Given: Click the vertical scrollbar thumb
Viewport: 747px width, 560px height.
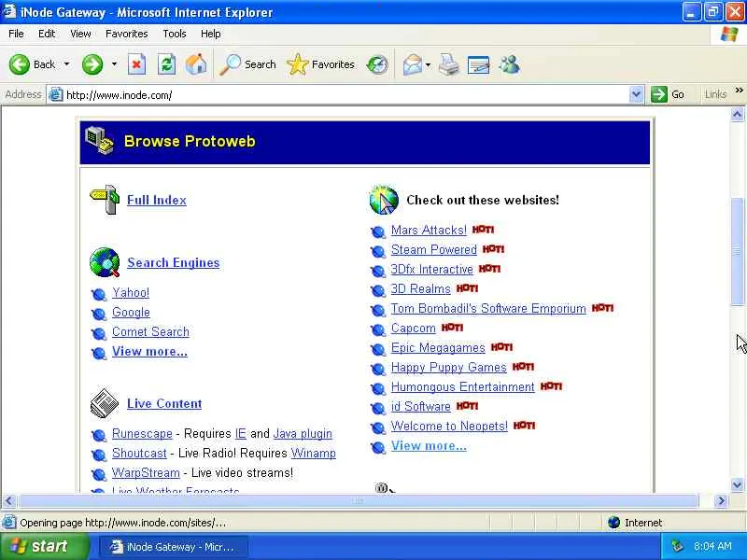Looking at the screenshot, I should click(737, 251).
